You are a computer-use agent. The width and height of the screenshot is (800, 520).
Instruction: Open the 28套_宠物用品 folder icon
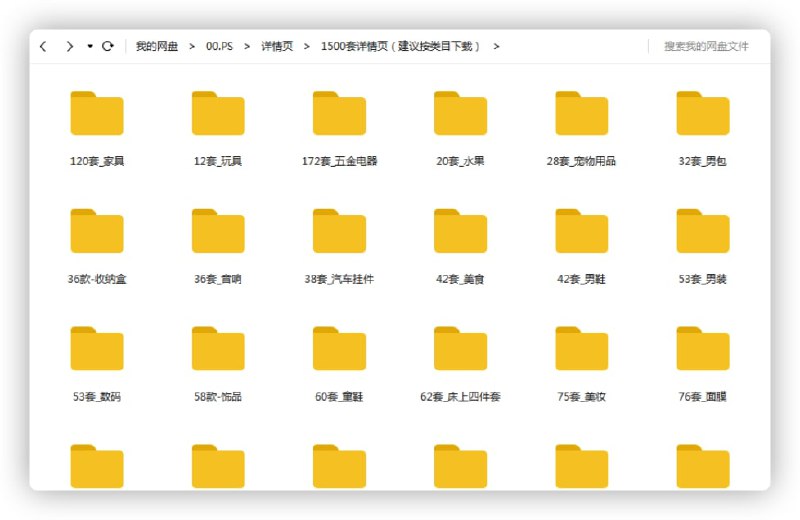(x=582, y=113)
